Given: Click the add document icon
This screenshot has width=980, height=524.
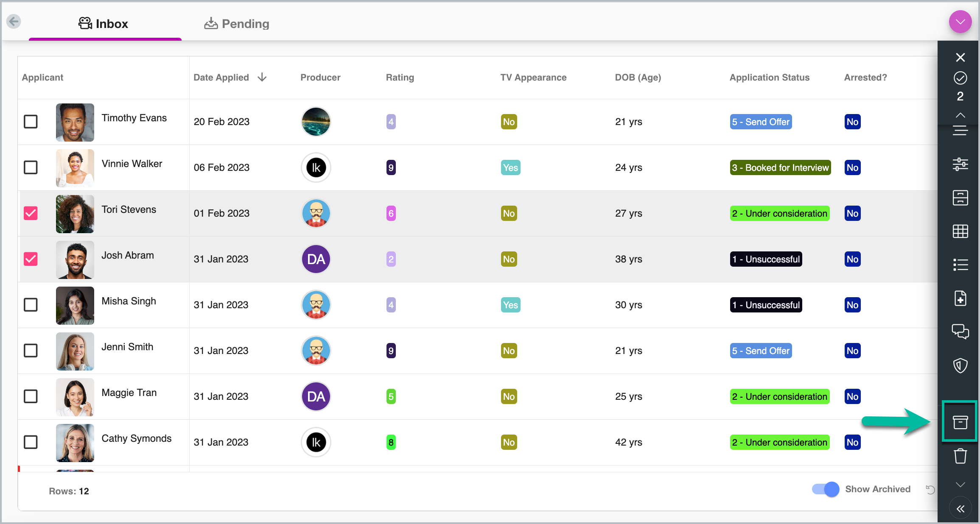Looking at the screenshot, I should tap(960, 298).
